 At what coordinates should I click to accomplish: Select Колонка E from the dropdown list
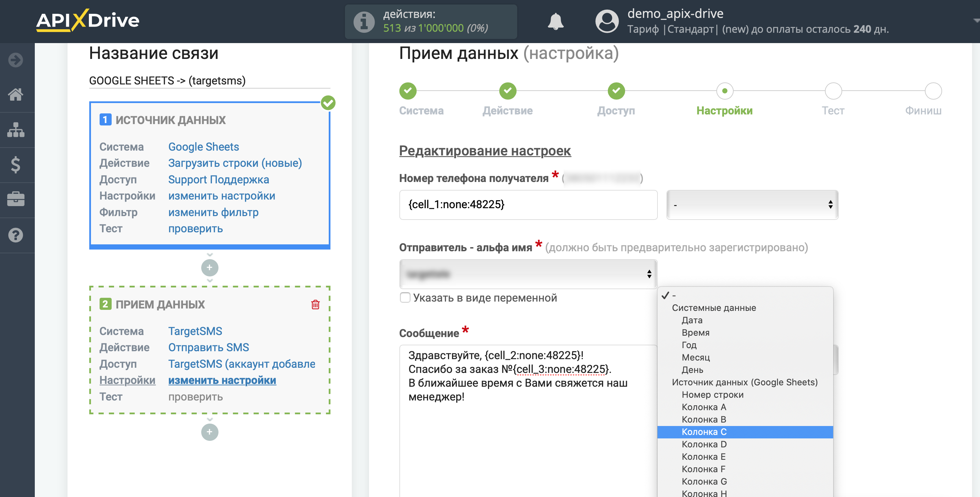pos(745,456)
